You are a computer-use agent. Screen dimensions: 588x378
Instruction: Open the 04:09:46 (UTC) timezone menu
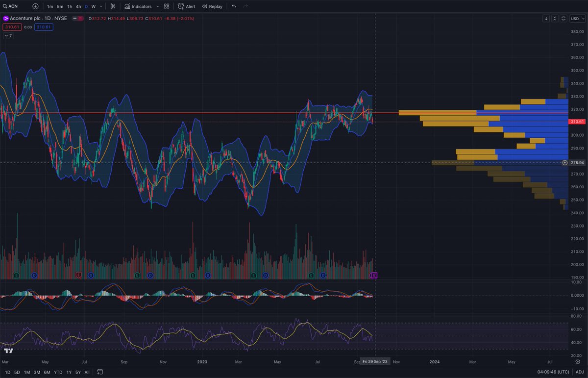[553, 372]
